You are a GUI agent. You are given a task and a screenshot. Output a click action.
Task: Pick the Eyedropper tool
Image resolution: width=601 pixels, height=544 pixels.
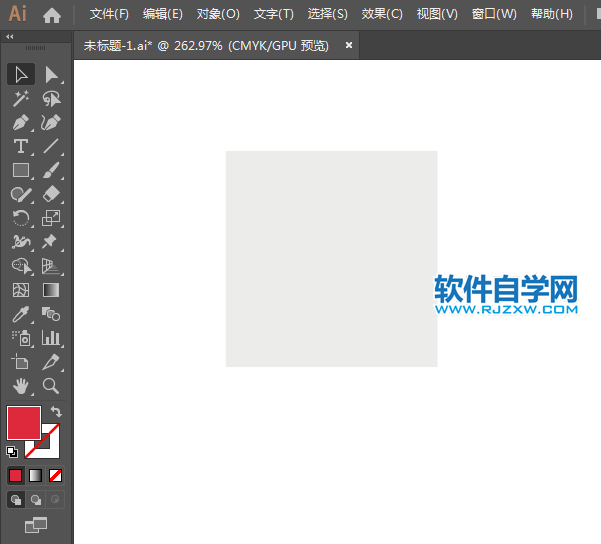click(21, 314)
